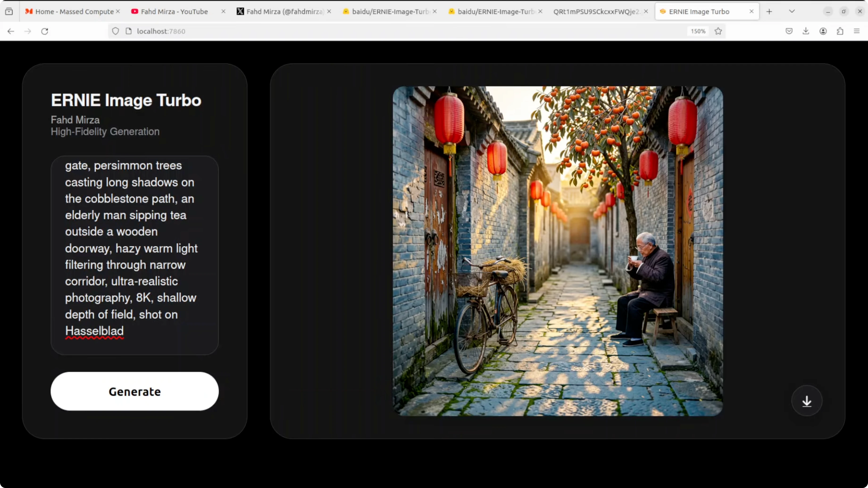Screen dimensions: 868x488
Task: Download the generated image with the arrow button
Action: point(806,401)
